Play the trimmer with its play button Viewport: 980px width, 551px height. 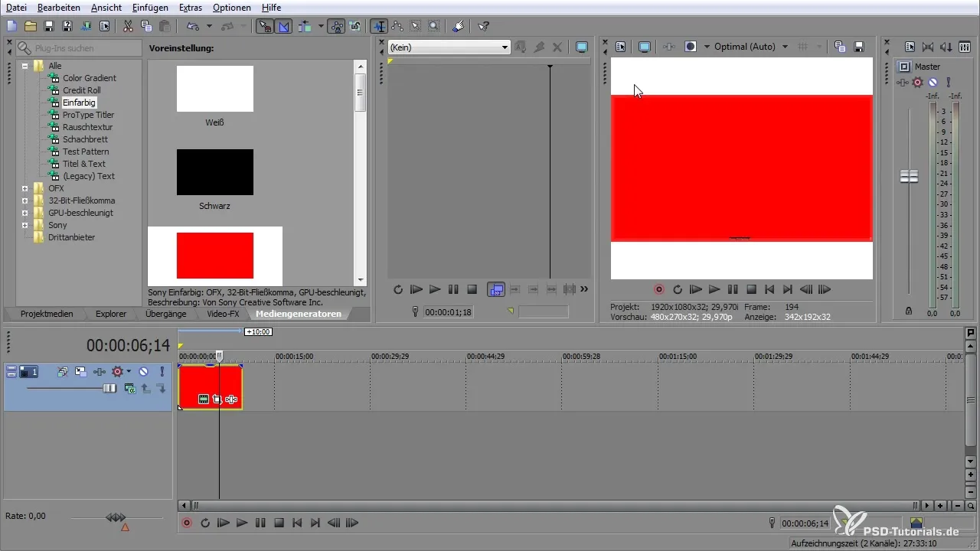pyautogui.click(x=435, y=290)
